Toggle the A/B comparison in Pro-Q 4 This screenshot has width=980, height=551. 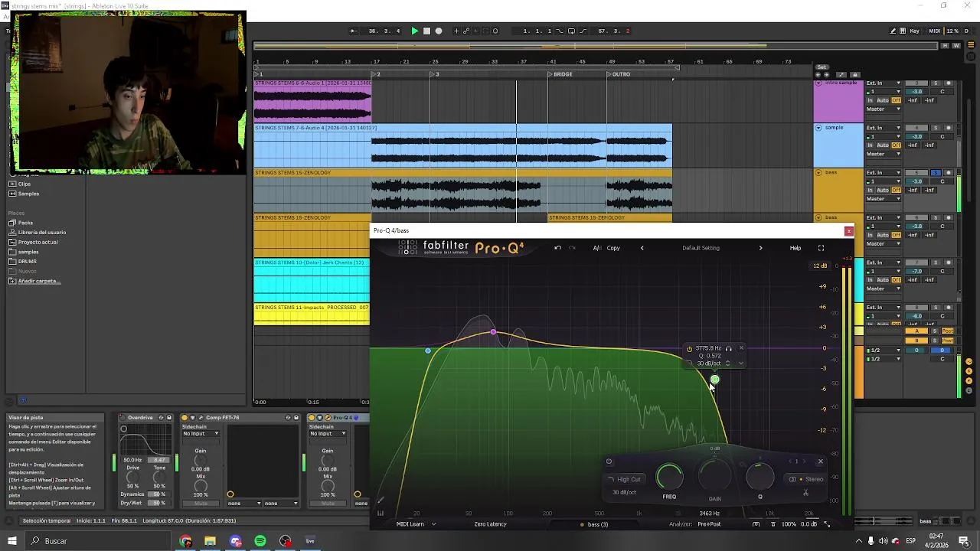pyautogui.click(x=597, y=248)
